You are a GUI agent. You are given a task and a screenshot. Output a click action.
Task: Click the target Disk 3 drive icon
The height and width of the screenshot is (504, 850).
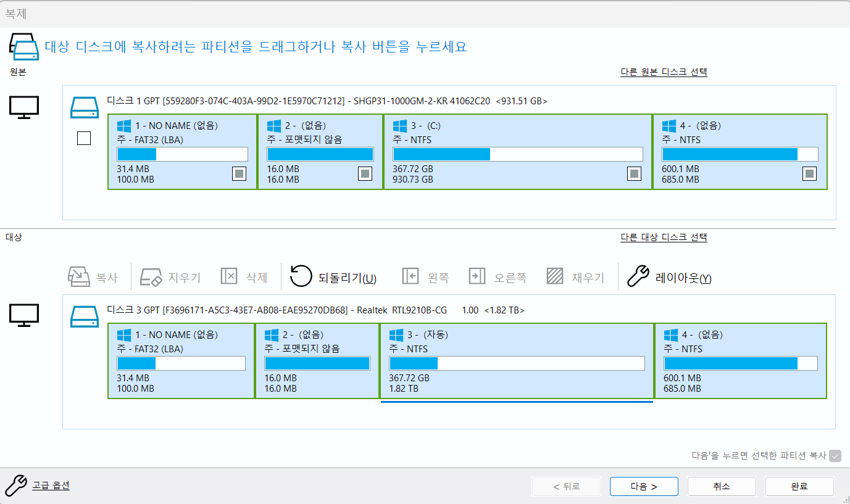tap(84, 316)
